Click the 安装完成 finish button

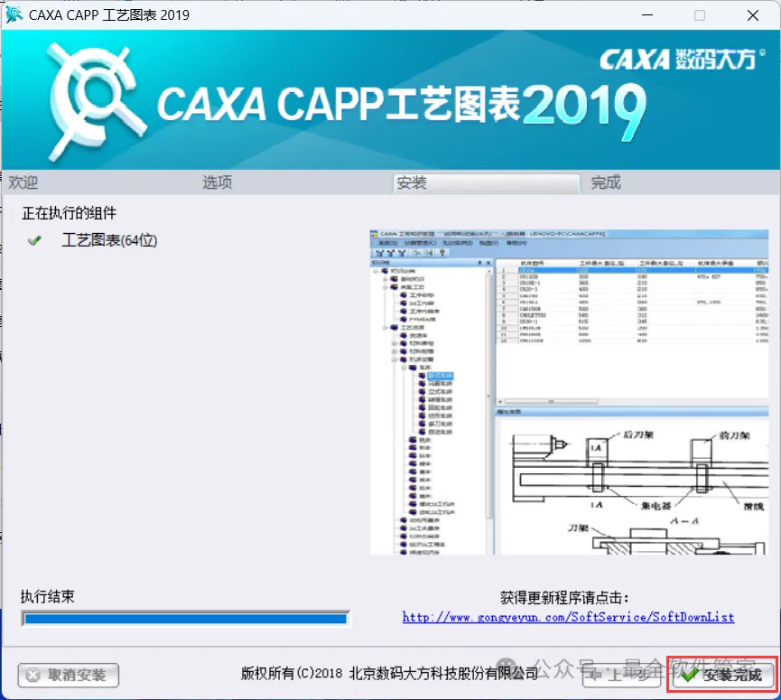click(723, 675)
